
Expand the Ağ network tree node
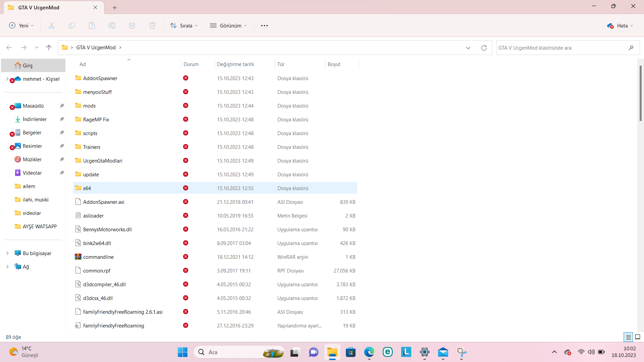point(7,267)
